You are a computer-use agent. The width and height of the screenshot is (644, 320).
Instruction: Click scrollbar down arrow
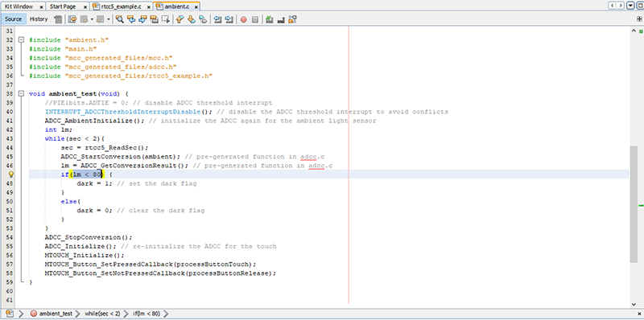pyautogui.click(x=633, y=304)
